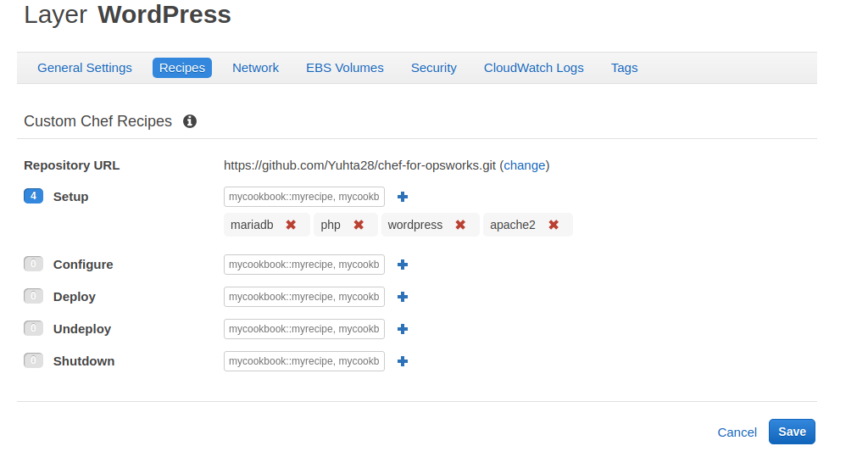Click the Undeploy count badge
Viewport: 868px width, 474px height.
click(33, 328)
